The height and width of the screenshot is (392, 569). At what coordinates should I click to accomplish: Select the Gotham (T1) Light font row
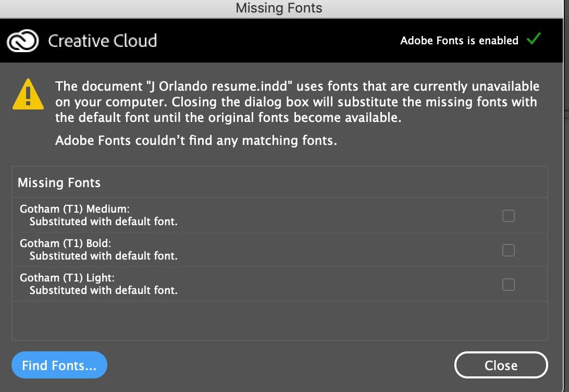pyautogui.click(x=280, y=284)
